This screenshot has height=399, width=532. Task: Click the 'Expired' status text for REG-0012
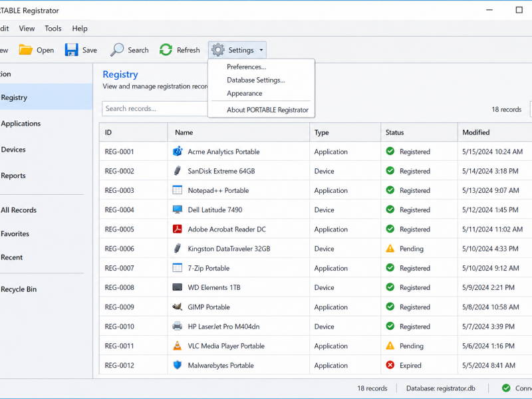(410, 365)
